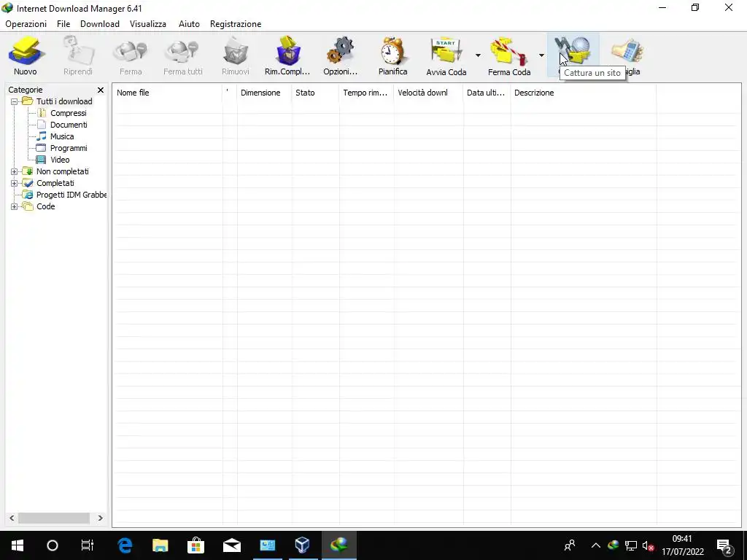
Task: Sort by Dimensione column header
Action: click(264, 93)
